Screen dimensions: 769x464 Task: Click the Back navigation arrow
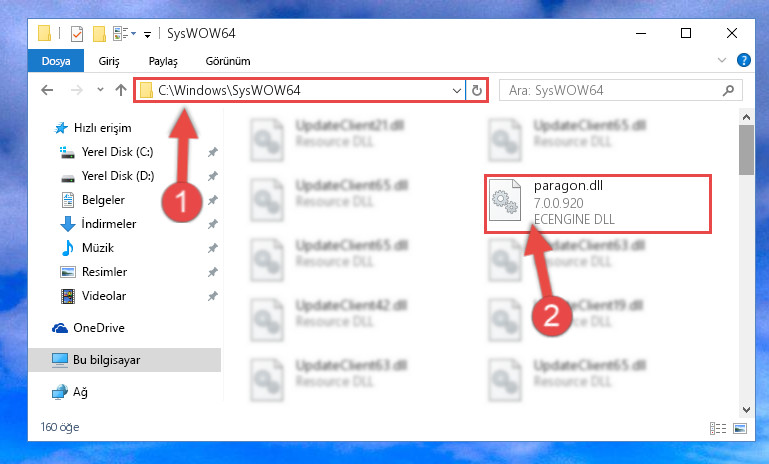(47, 90)
